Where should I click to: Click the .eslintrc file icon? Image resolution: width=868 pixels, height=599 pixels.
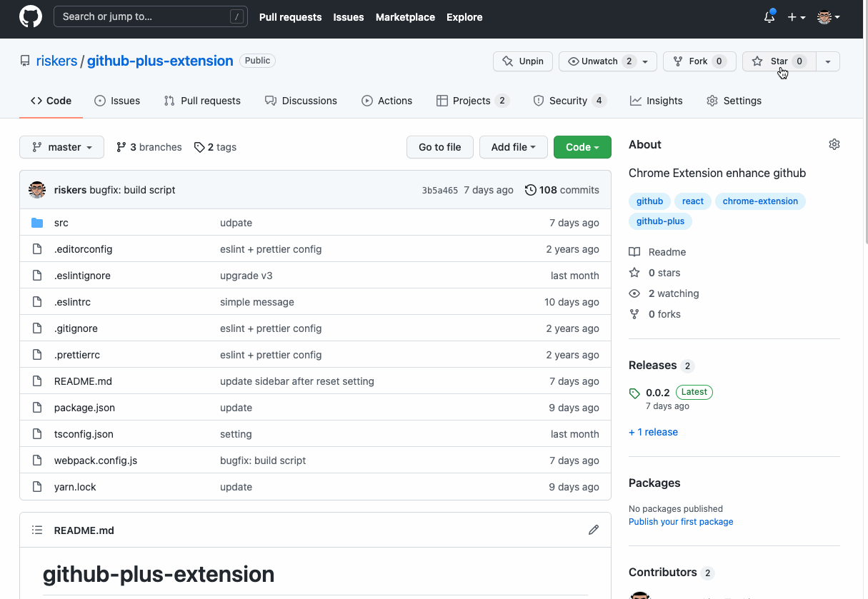(37, 302)
